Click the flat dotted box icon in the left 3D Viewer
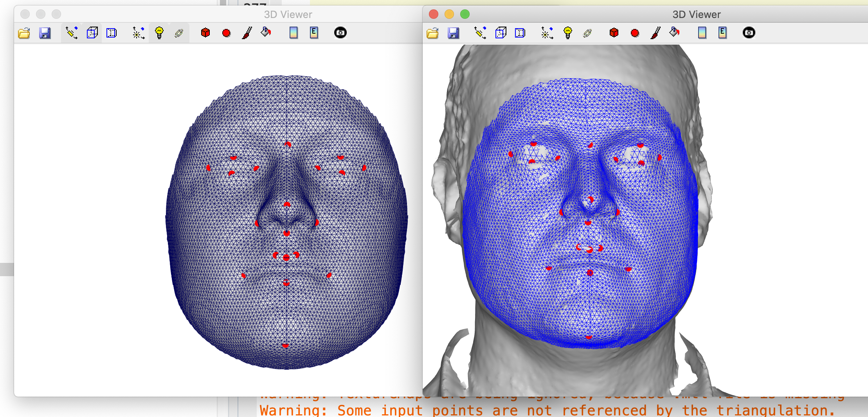Image resolution: width=868 pixels, height=417 pixels. [x=112, y=33]
